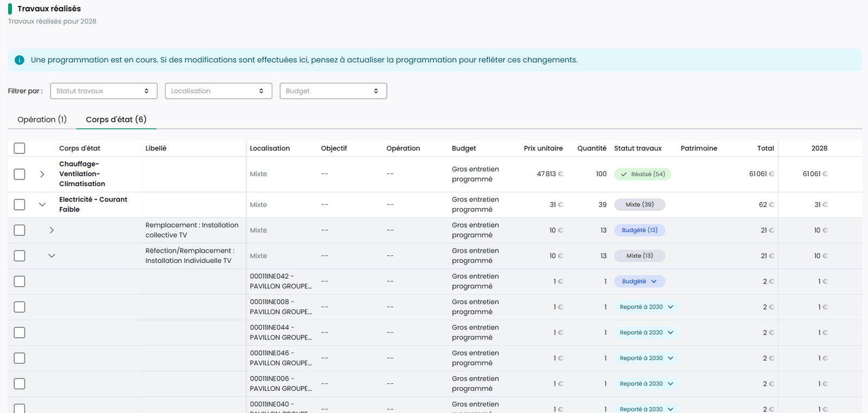Open the Budget filter dropdown
The height and width of the screenshot is (413, 868).
pos(333,91)
